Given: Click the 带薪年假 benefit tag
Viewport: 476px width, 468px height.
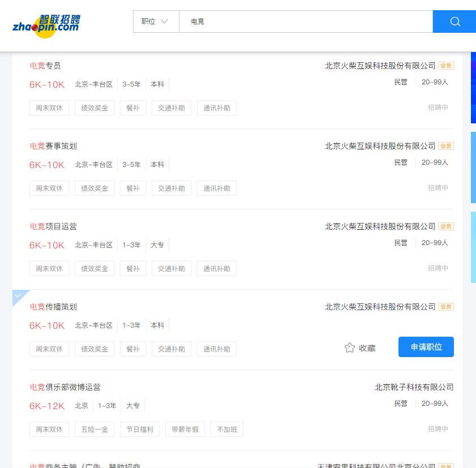Looking at the screenshot, I should [x=185, y=430].
